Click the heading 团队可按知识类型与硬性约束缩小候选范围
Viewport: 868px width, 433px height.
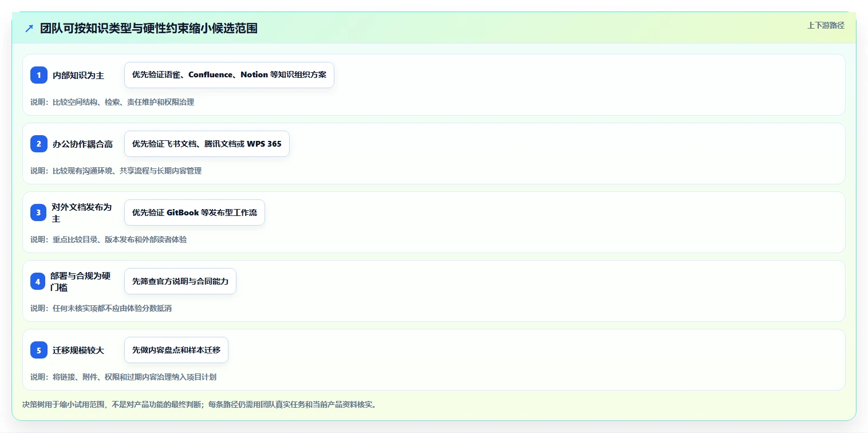149,28
